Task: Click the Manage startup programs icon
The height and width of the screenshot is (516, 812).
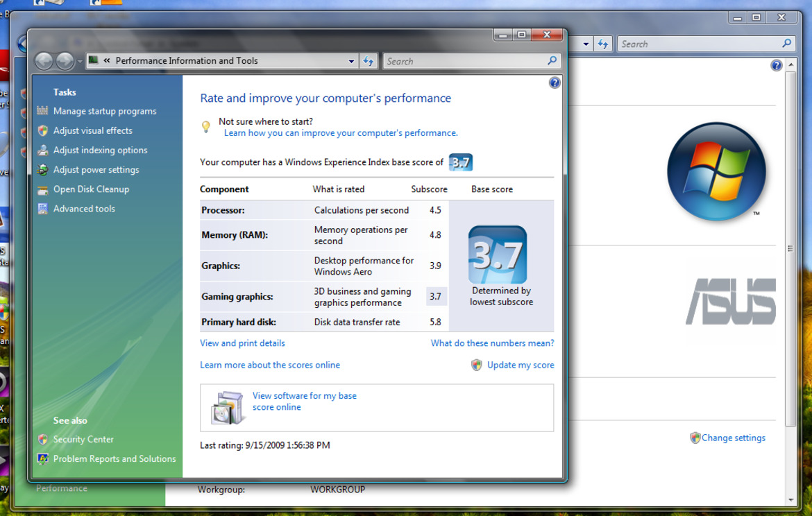Action: click(42, 111)
